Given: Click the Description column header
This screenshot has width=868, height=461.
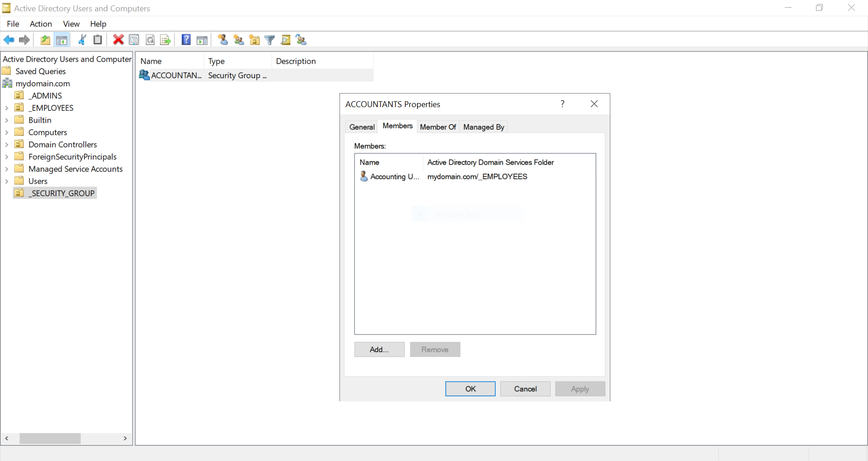Looking at the screenshot, I should [x=323, y=61].
